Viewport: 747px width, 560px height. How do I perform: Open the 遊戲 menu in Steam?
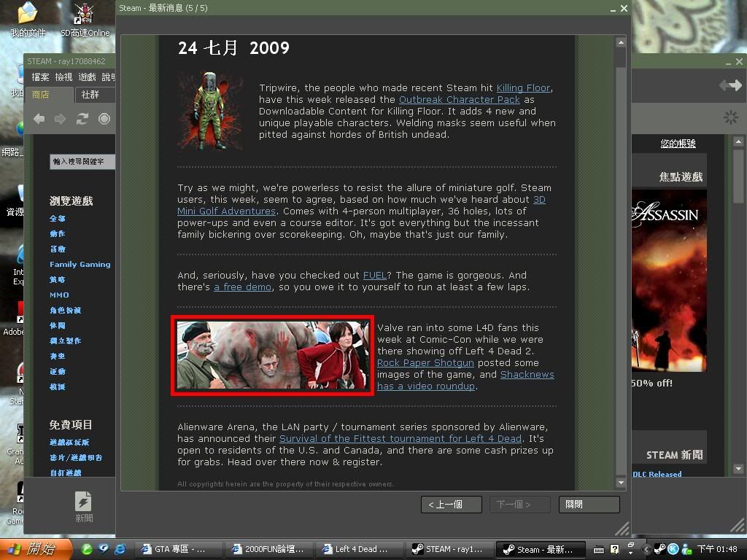tap(87, 77)
